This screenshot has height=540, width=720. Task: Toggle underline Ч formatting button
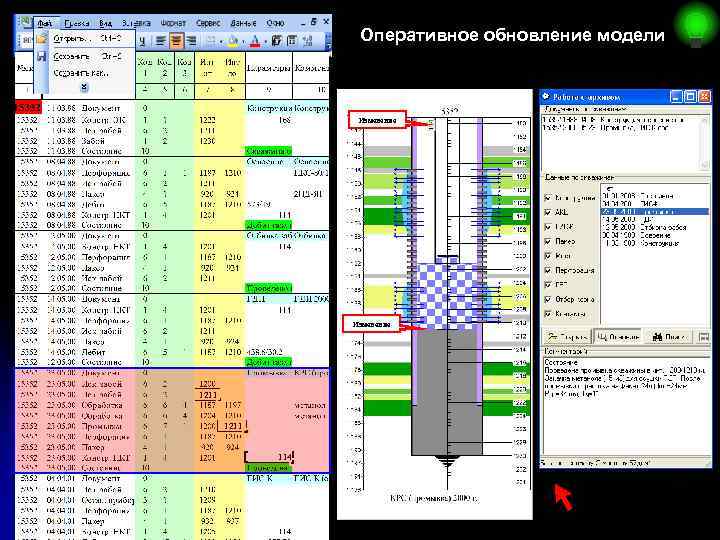coord(142,41)
